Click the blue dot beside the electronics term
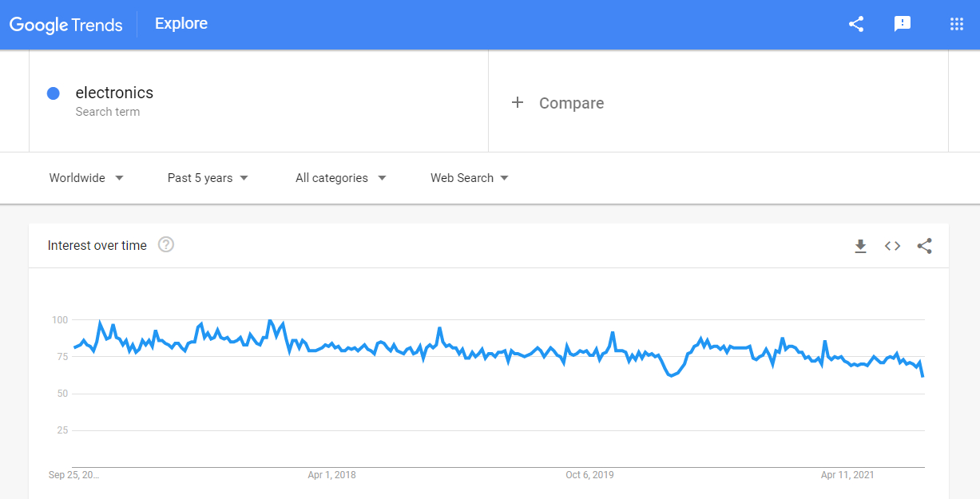Viewport: 980px width, 499px height. click(x=53, y=93)
